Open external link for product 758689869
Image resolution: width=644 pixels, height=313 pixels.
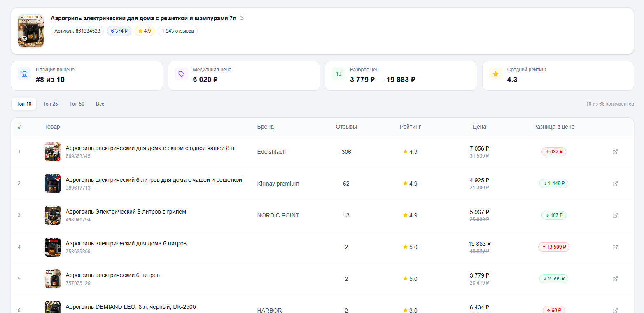pos(615,247)
